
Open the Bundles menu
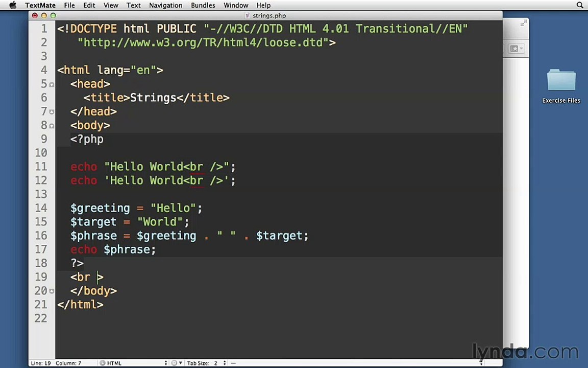click(x=203, y=5)
